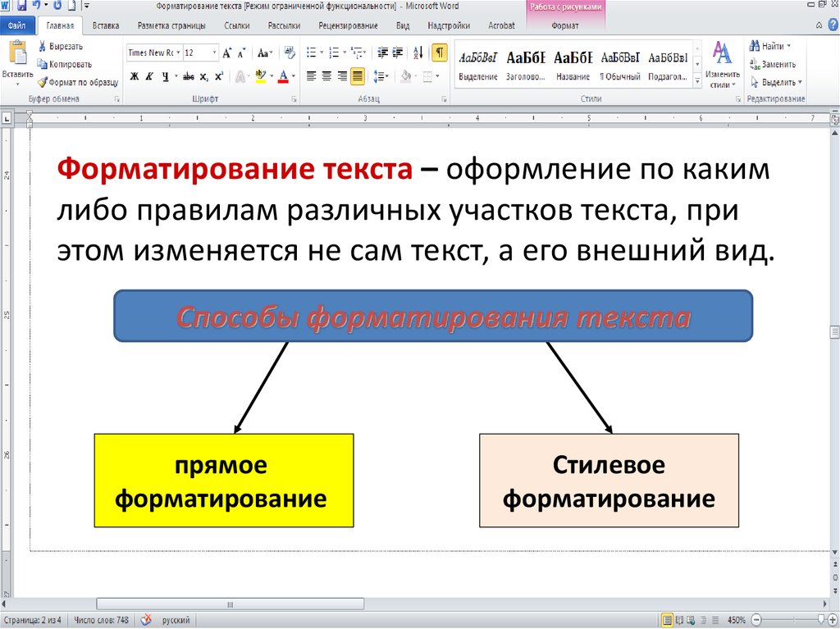Increase font size with grow font A
840x629 pixels.
pos(227,53)
